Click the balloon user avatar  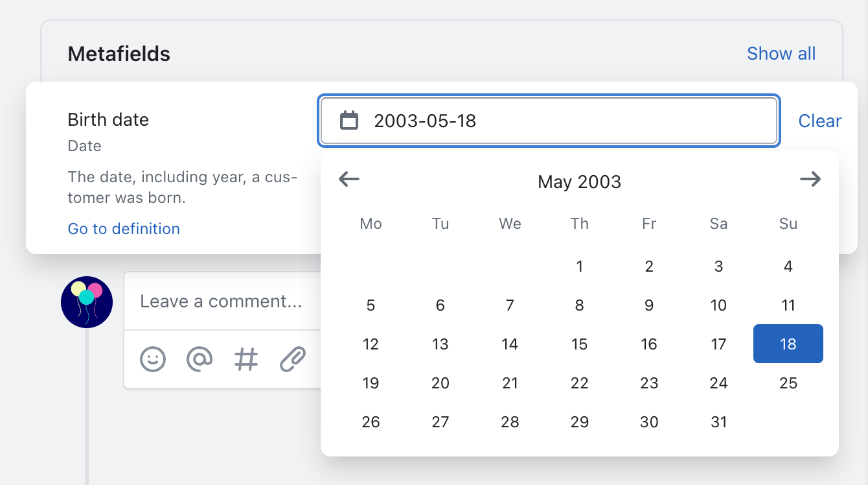pyautogui.click(x=87, y=302)
